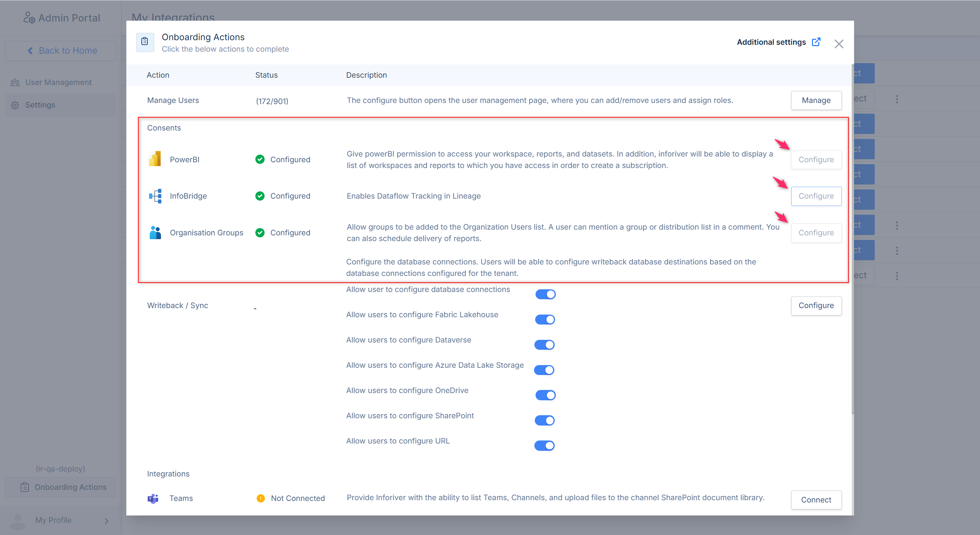
Task: Click the Organisation Groups people icon
Action: pyautogui.click(x=155, y=233)
